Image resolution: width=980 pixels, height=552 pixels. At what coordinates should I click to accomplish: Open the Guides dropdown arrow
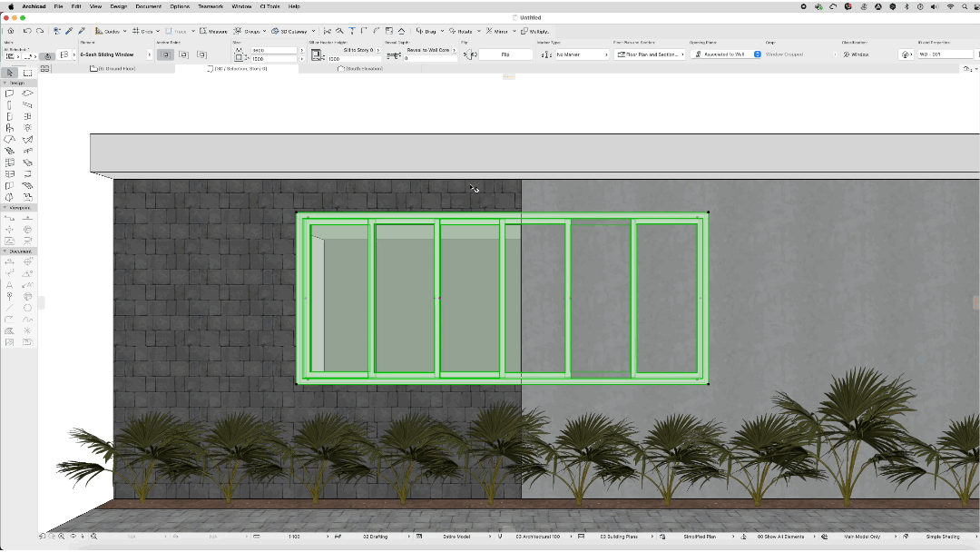point(125,31)
